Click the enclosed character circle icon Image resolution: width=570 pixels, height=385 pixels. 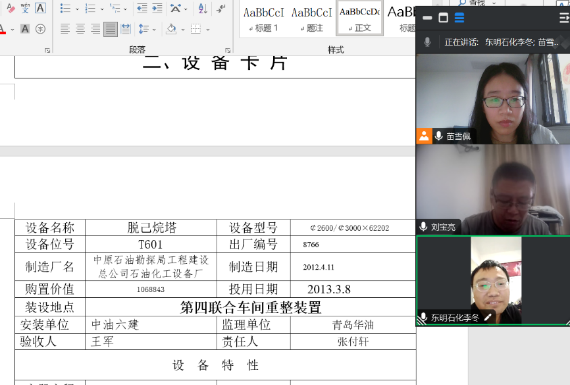pos(40,29)
